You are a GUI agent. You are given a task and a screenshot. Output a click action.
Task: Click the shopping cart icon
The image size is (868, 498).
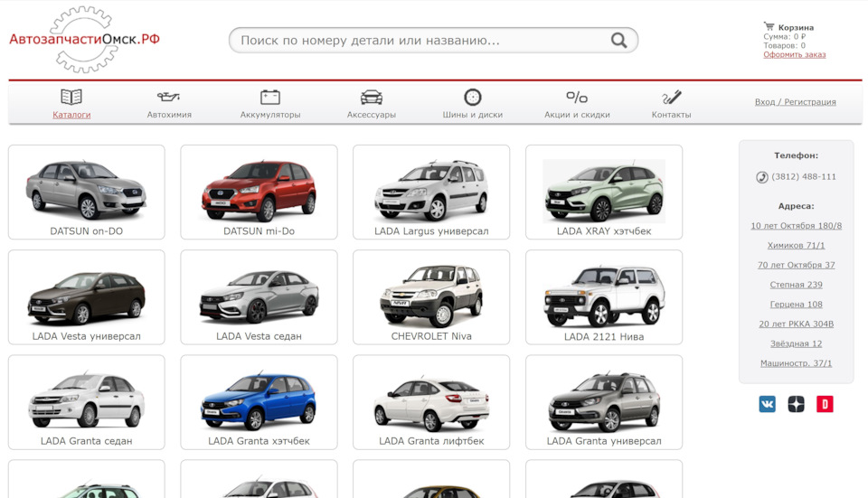(769, 26)
